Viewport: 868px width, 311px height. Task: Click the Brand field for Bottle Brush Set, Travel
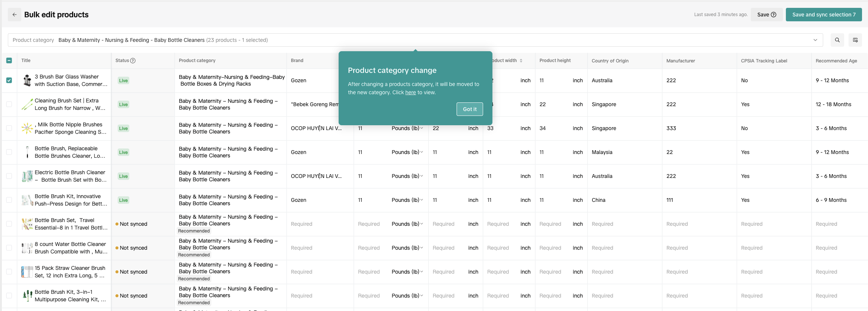320,224
